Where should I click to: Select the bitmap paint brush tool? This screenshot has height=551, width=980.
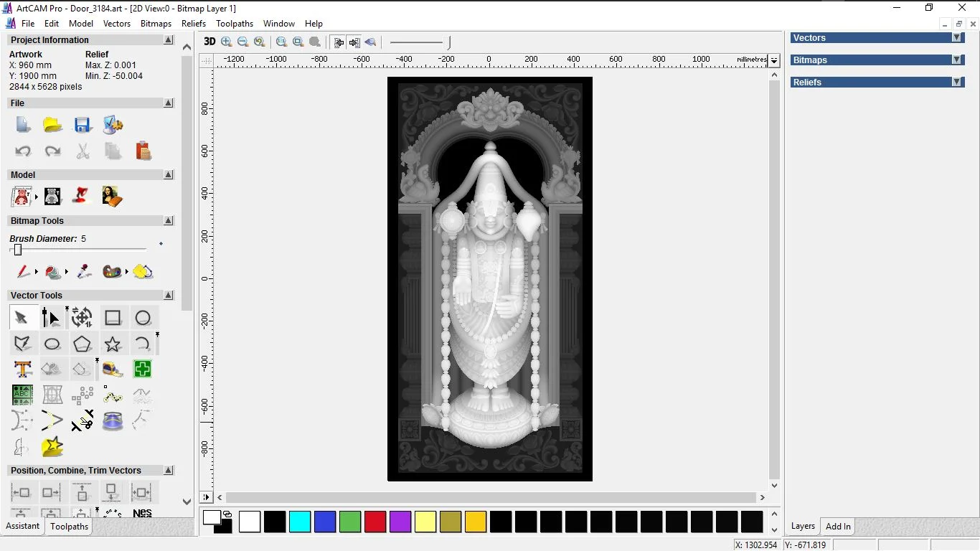(23, 272)
